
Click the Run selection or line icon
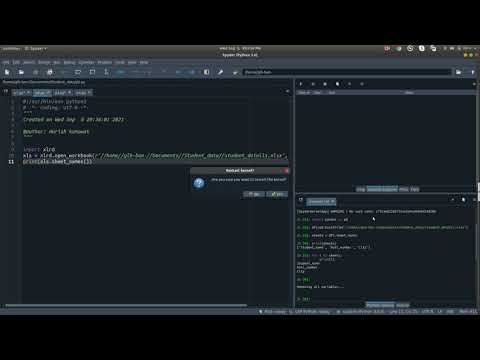click(106, 72)
